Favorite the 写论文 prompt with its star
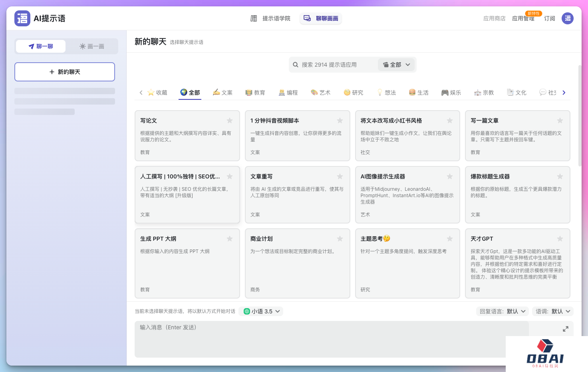588x372 pixels. point(230,121)
